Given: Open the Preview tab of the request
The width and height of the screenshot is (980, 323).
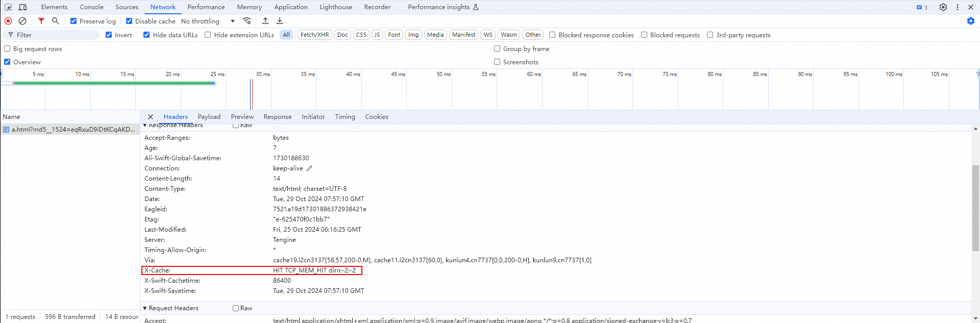Looking at the screenshot, I should (242, 117).
